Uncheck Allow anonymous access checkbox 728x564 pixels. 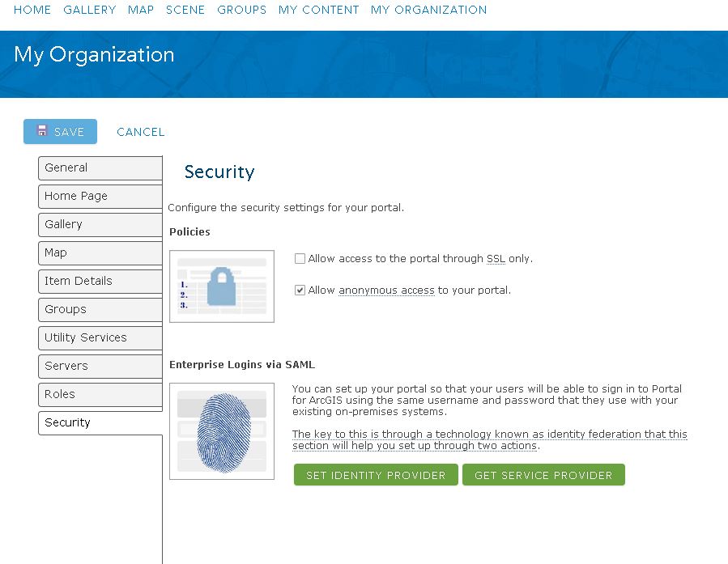(x=300, y=290)
